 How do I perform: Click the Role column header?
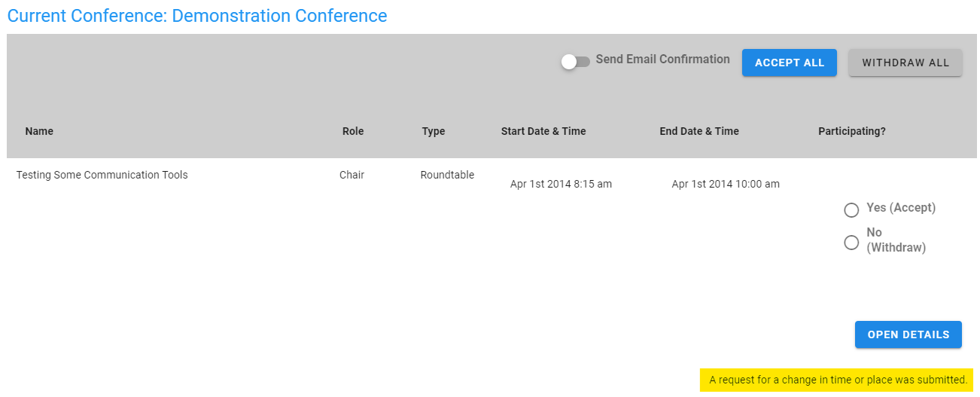353,131
